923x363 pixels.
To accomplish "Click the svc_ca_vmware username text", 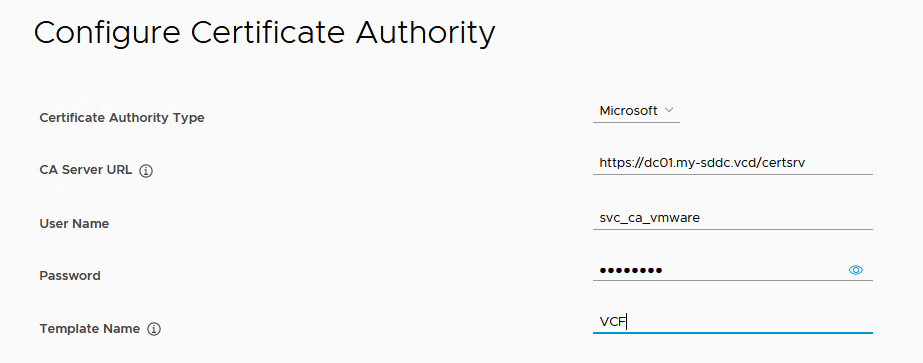I will coord(649,218).
